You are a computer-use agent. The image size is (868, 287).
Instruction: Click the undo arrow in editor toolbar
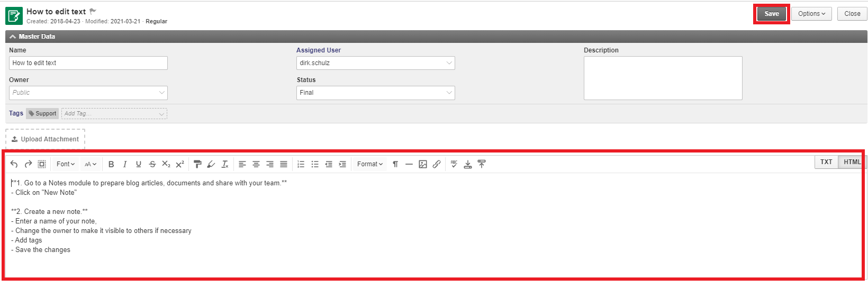(x=14, y=164)
